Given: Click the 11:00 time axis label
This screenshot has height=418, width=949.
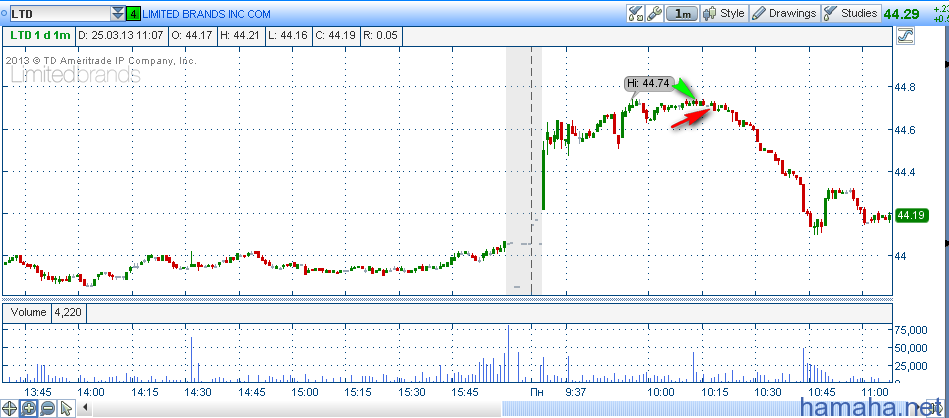Looking at the screenshot, I should (x=875, y=392).
